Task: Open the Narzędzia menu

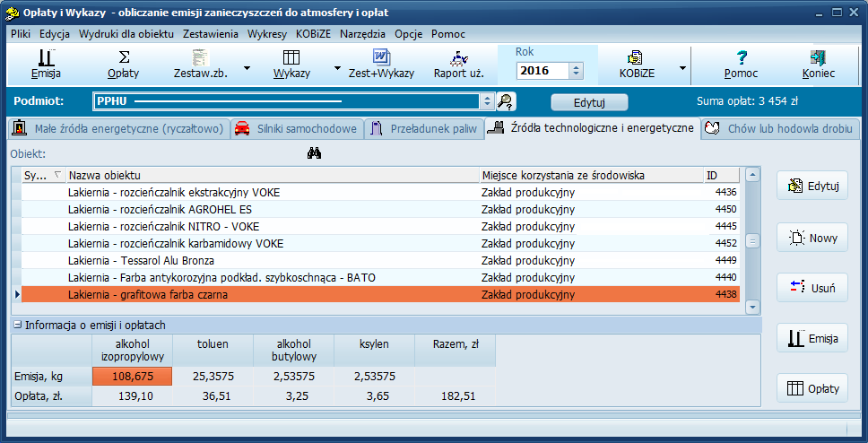Action: tap(362, 34)
